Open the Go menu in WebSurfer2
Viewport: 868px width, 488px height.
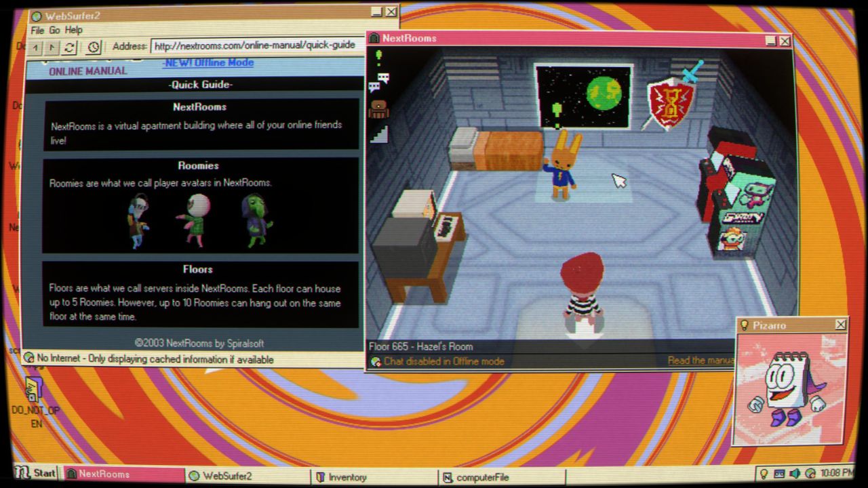[x=54, y=30]
